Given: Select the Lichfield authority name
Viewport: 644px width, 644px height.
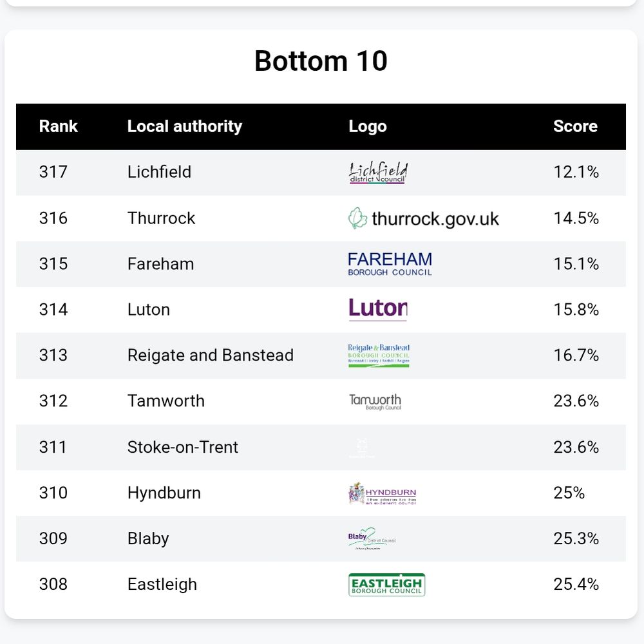Looking at the screenshot, I should (x=159, y=172).
